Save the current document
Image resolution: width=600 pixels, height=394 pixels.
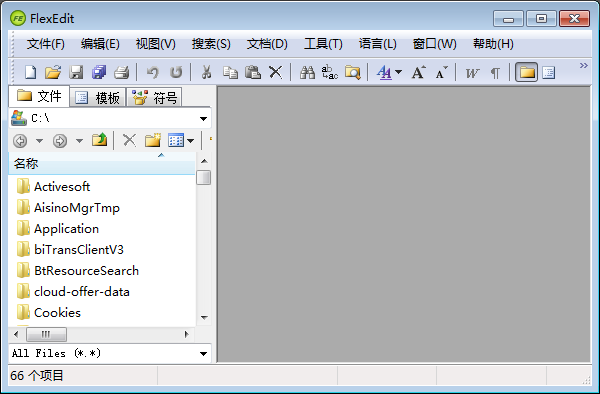coord(76,72)
